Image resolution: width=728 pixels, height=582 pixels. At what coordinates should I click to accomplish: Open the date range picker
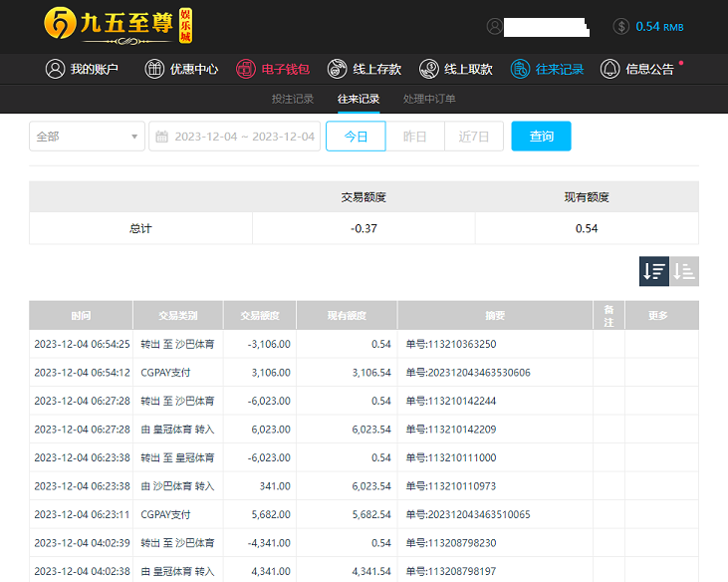pos(236,137)
